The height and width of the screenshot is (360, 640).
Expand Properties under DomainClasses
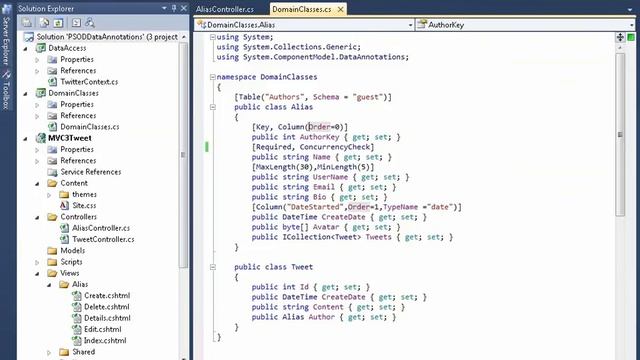pos(37,104)
